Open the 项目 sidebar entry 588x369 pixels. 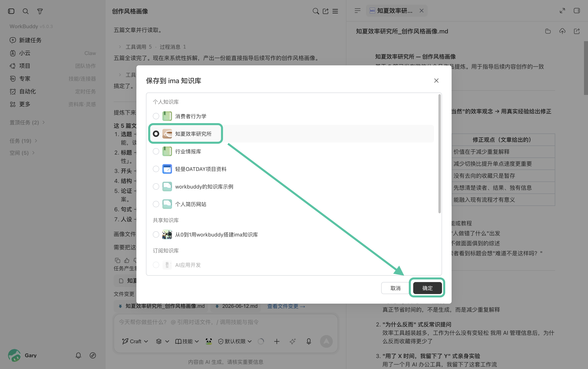(53, 66)
